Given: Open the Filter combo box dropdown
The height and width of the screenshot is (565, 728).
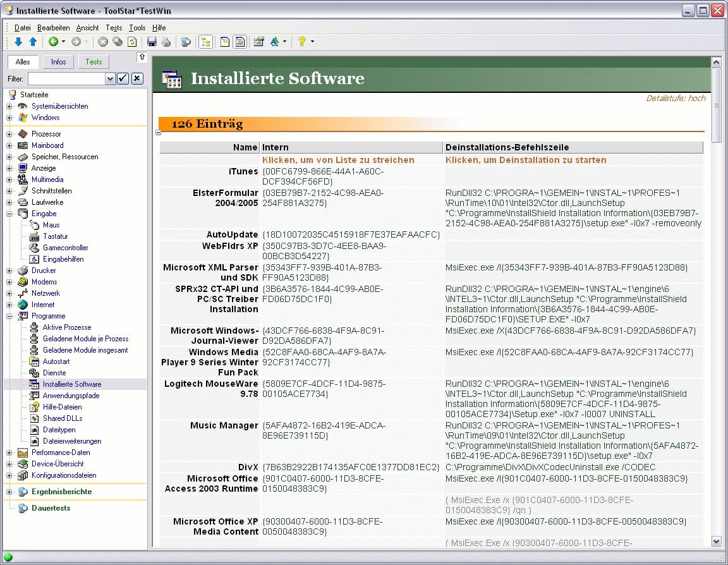Looking at the screenshot, I should coord(110,78).
